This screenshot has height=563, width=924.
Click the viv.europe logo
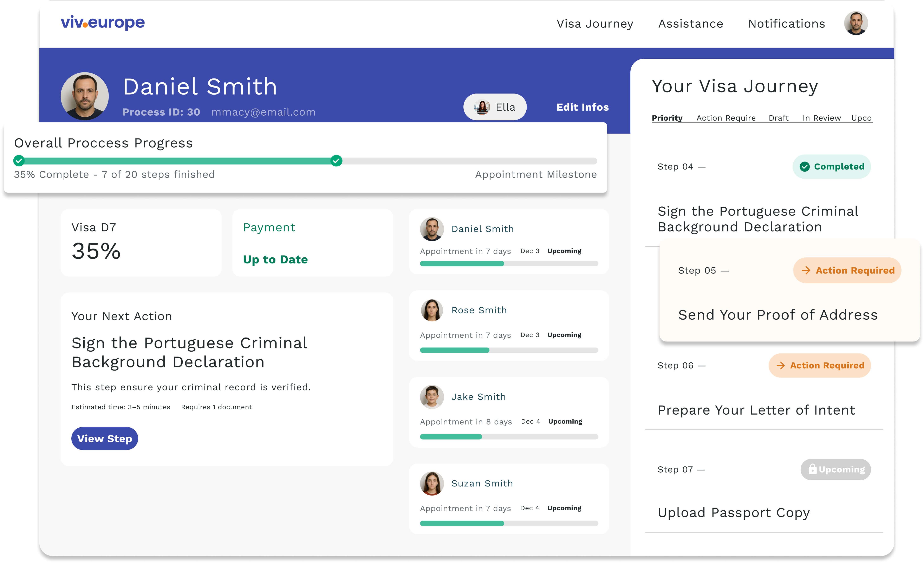(102, 23)
